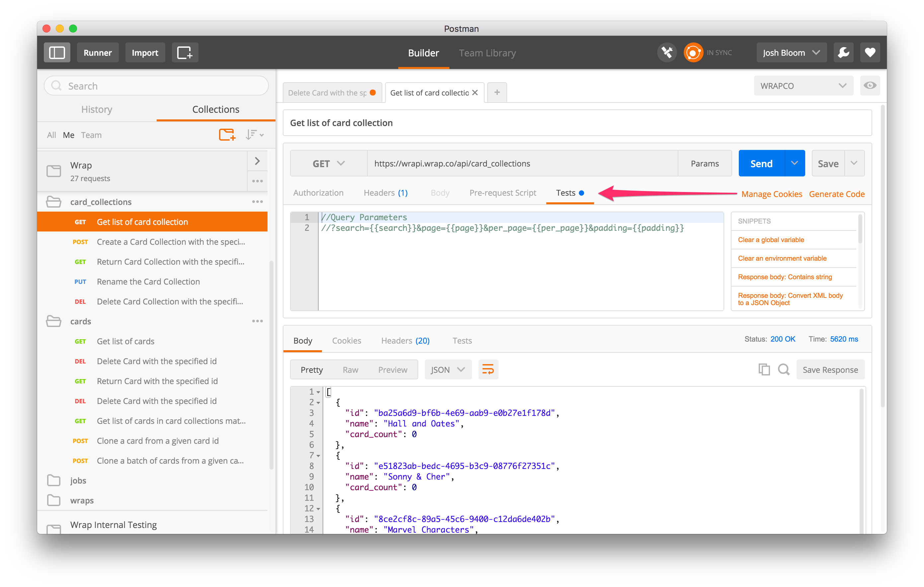
Task: Open more options for card_collections folder
Action: (x=258, y=202)
